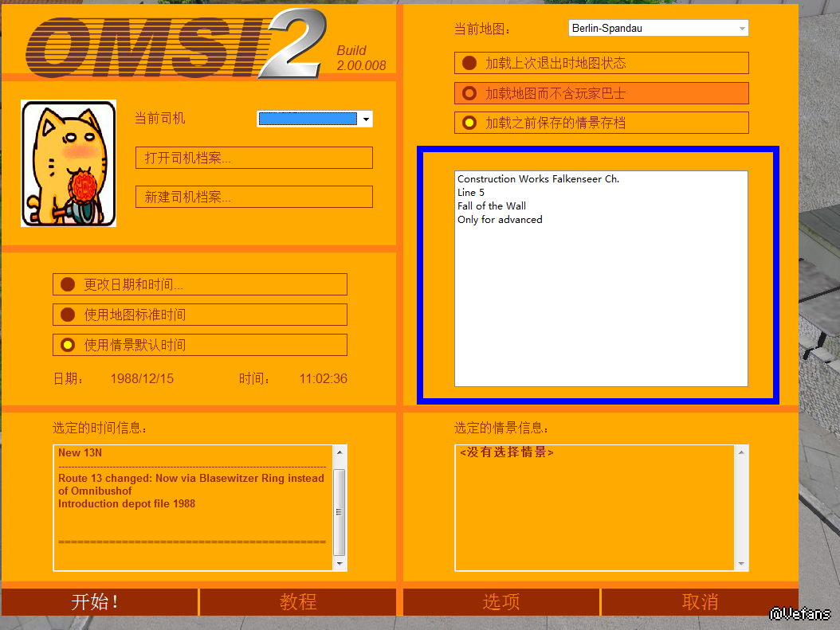The width and height of the screenshot is (840, 630).
Task: Open the current driver dropdown arrow
Action: (366, 119)
